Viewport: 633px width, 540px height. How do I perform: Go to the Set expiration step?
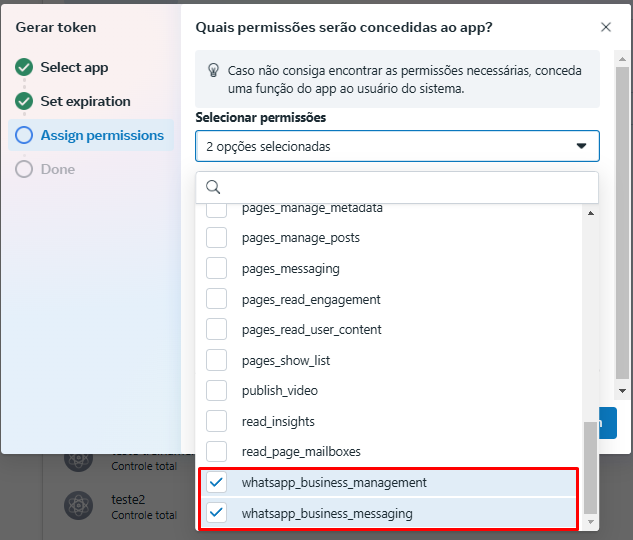(85, 102)
